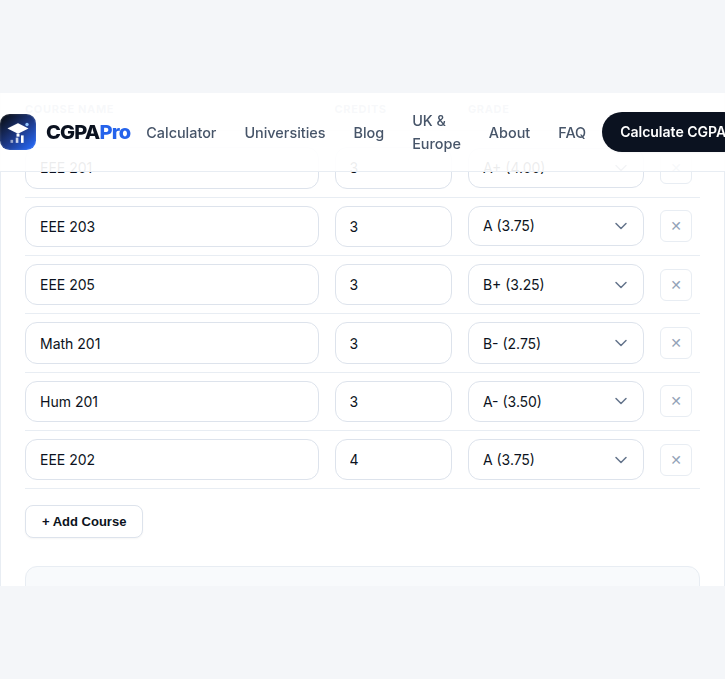Remove the EEE 203 course row
The height and width of the screenshot is (679, 725).
pos(676,226)
